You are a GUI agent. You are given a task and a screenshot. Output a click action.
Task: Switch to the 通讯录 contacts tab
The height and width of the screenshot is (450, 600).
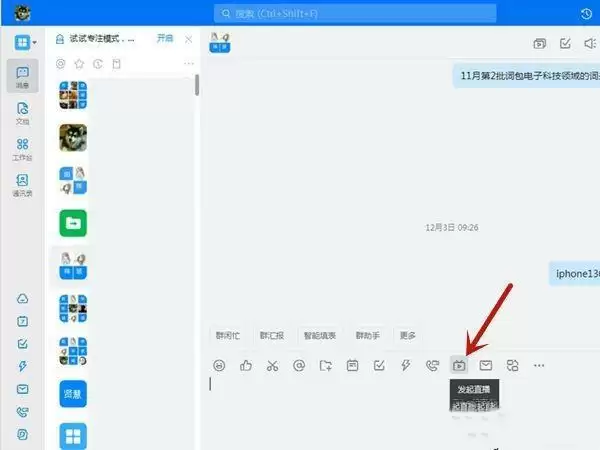point(22,184)
